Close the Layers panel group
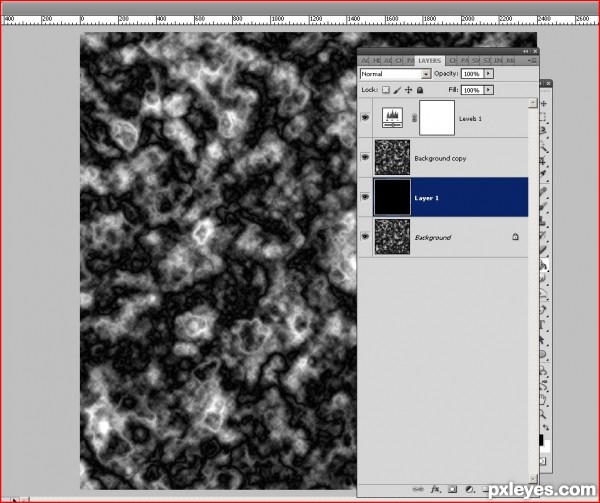 [535, 51]
